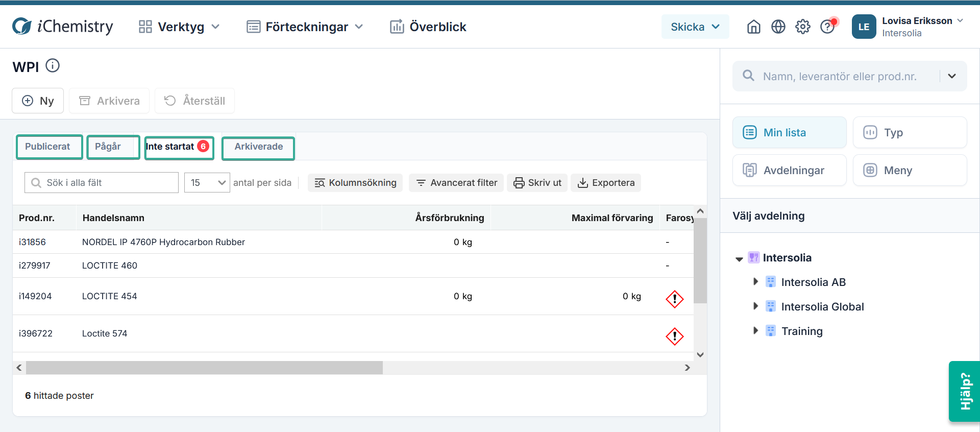Image resolution: width=980 pixels, height=432 pixels.
Task: Select the Avdelningar view
Action: tap(790, 170)
